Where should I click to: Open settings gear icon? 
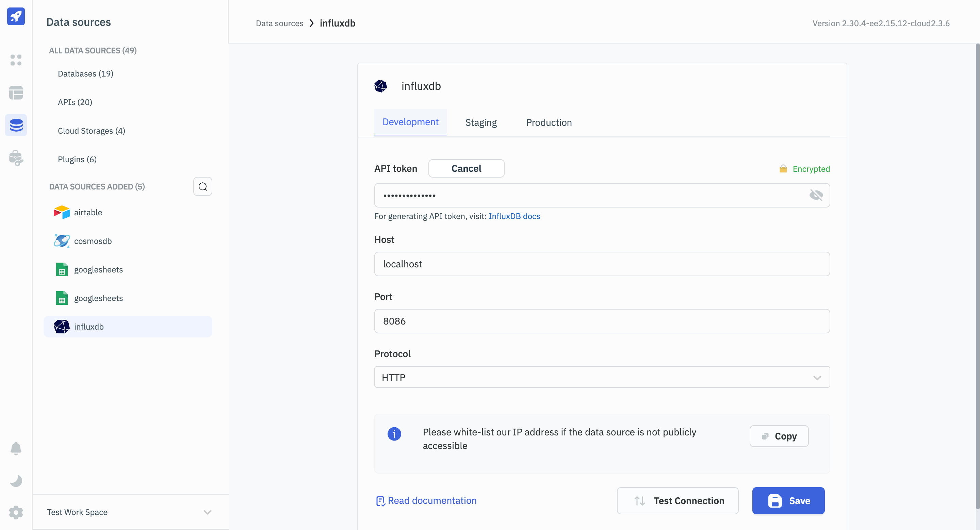(16, 512)
